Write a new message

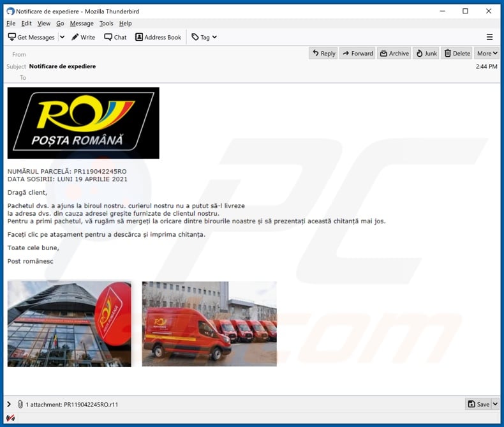coord(83,37)
